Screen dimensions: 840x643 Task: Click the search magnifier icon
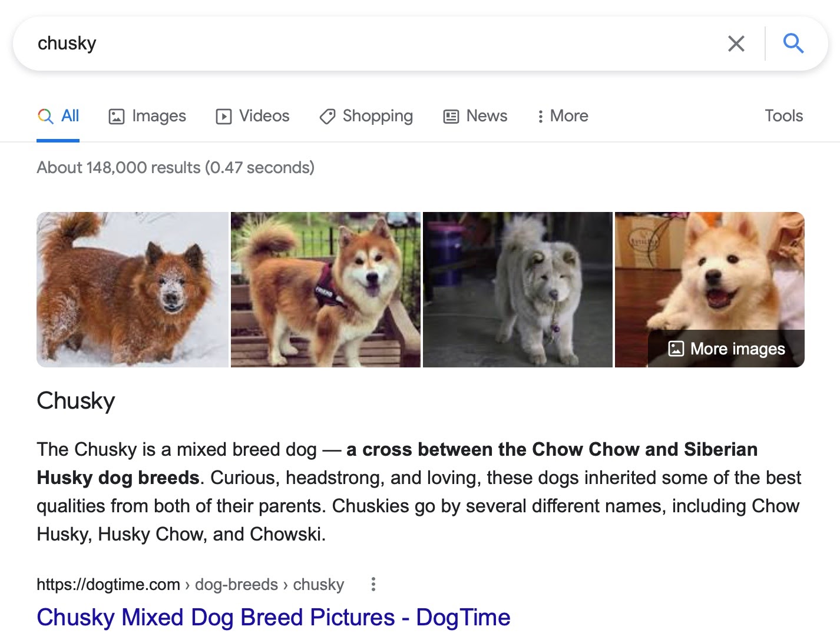click(x=793, y=43)
